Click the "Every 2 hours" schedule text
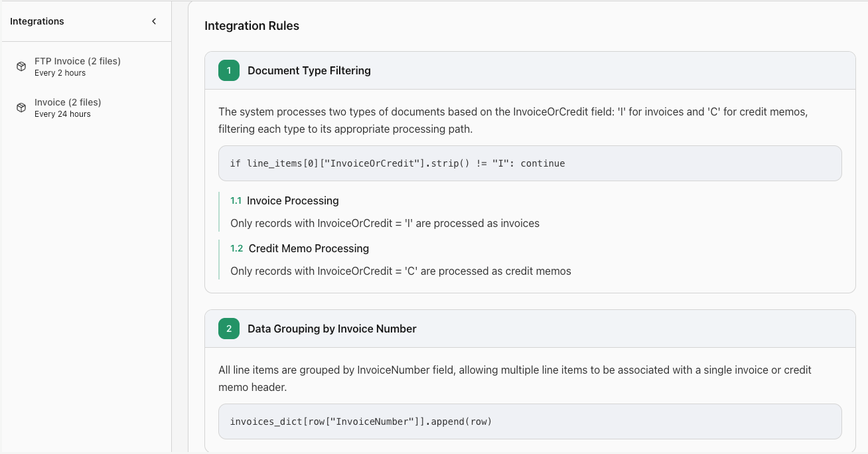The image size is (868, 454). 60,73
